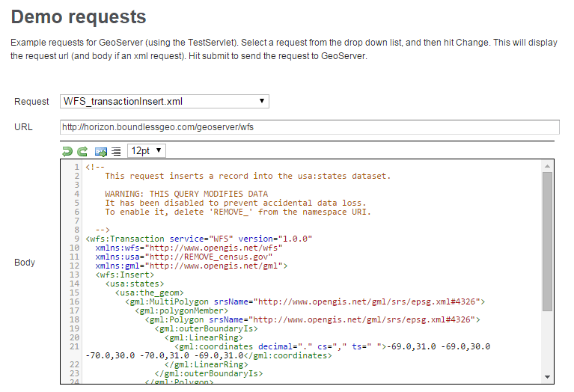Click line number 16 in editor gutter
574x392 pixels.
click(75, 301)
